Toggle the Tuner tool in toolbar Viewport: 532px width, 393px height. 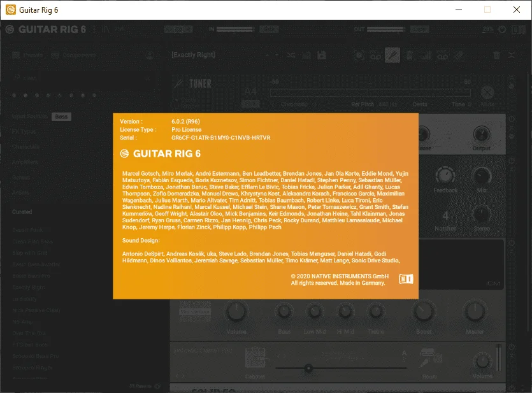click(x=392, y=55)
